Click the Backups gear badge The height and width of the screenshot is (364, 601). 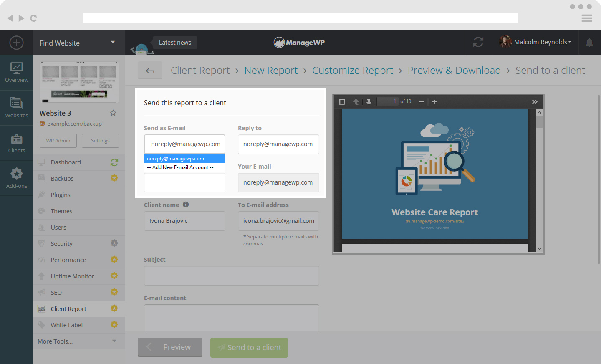[x=114, y=178]
